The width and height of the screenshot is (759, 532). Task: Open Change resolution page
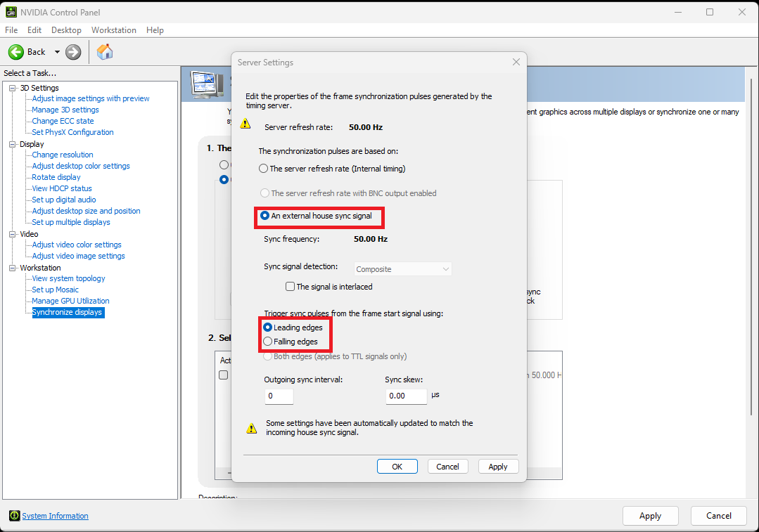(63, 155)
